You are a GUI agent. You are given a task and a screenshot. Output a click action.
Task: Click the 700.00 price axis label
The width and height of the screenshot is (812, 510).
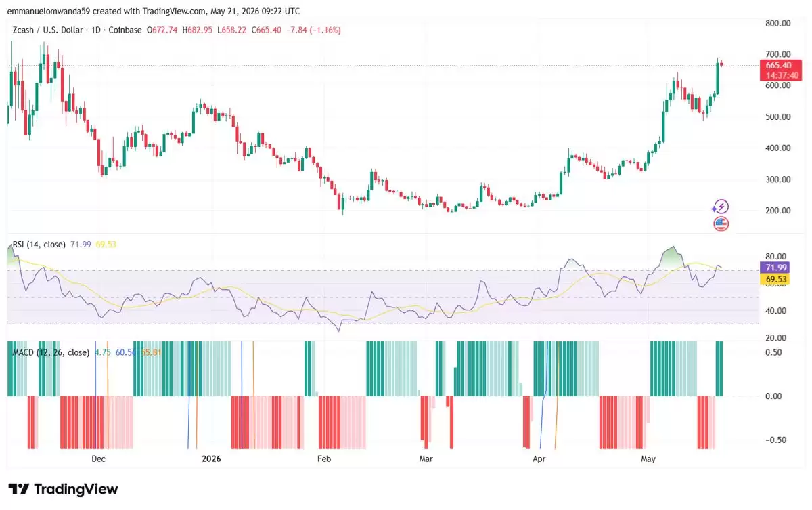(x=777, y=54)
